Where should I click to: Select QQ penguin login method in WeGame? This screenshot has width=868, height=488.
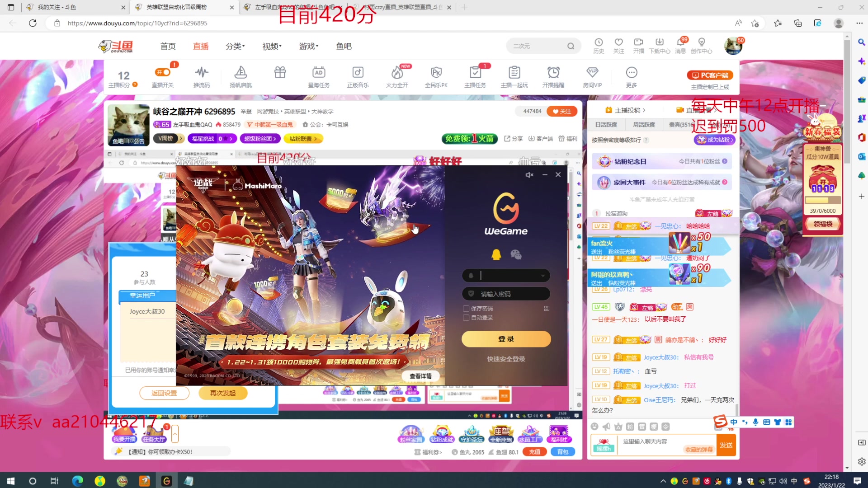tap(496, 255)
